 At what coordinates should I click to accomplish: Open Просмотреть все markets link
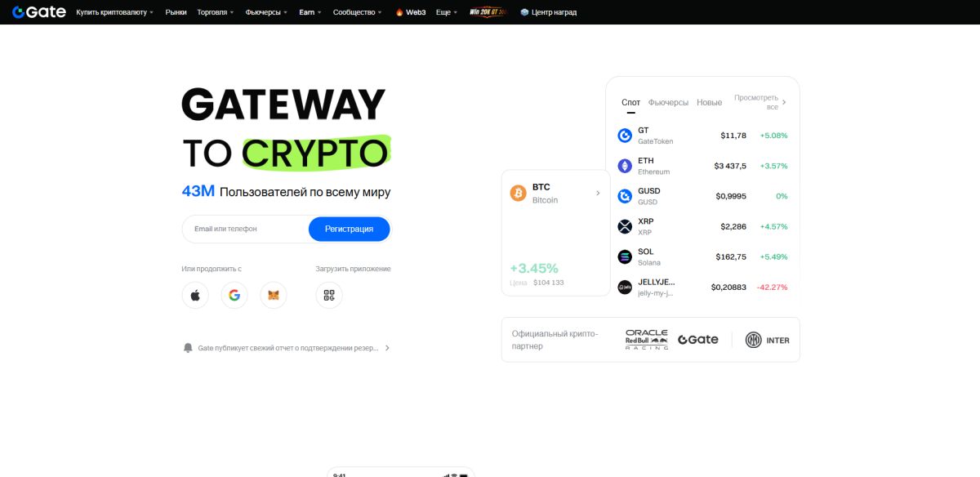760,102
